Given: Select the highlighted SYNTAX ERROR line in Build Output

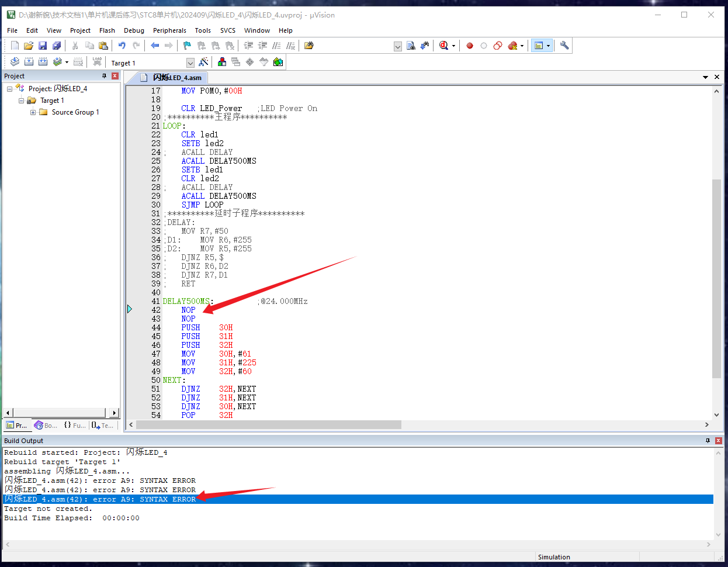Looking at the screenshot, I should pyautogui.click(x=358, y=499).
